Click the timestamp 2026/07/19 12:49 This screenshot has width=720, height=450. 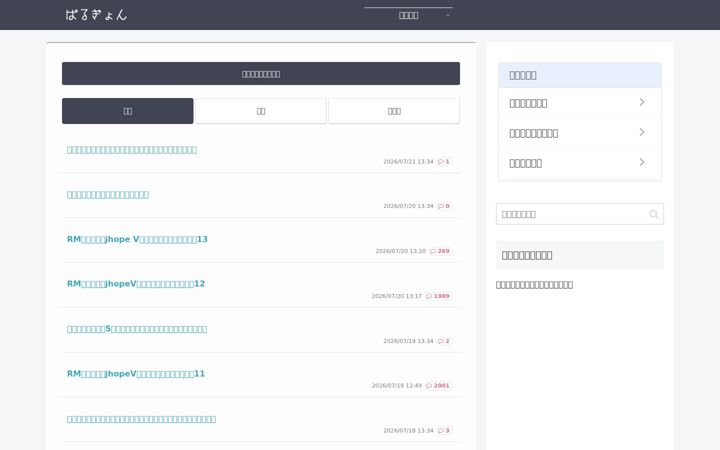tap(397, 386)
